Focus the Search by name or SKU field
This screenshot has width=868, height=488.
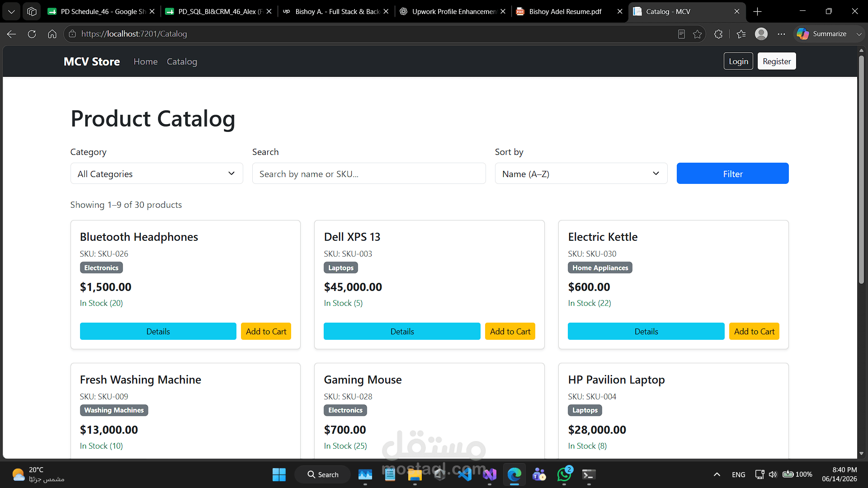point(369,174)
